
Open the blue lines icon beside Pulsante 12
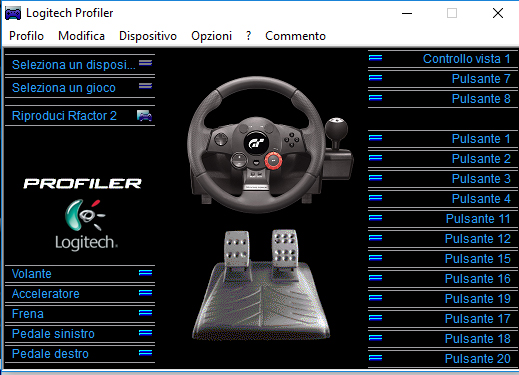pyautogui.click(x=375, y=238)
